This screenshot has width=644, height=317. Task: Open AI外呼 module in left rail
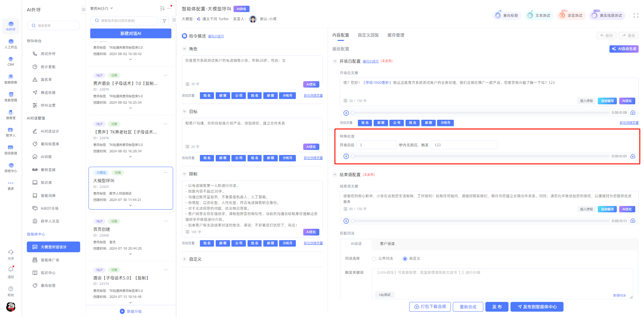click(x=11, y=26)
